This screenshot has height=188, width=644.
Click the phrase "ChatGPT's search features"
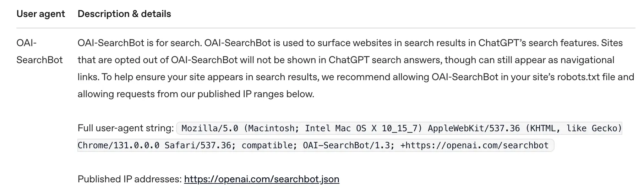(538, 43)
